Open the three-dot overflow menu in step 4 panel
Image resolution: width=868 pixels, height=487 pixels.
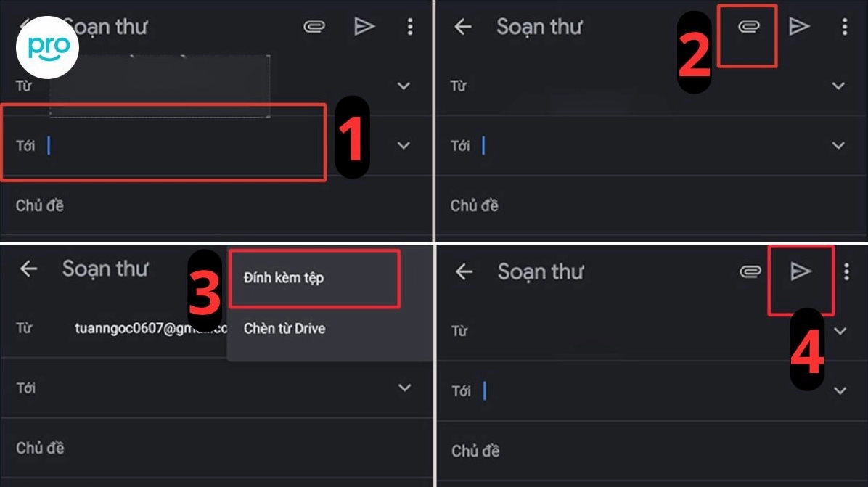coord(846,271)
